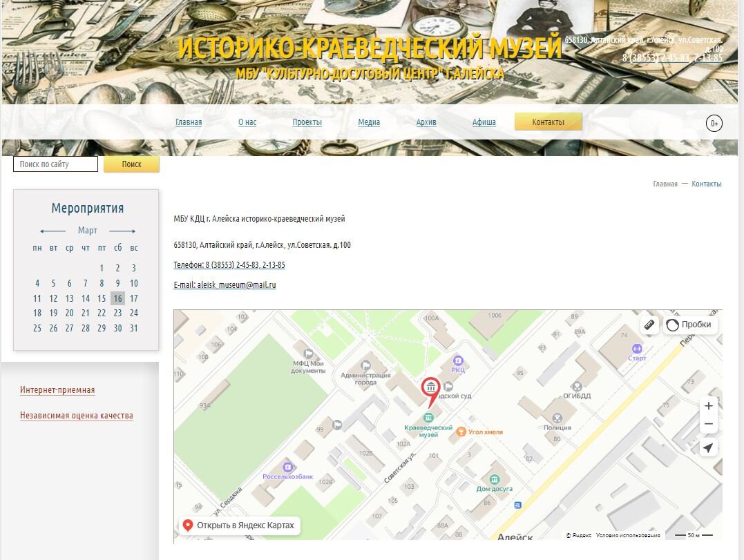Click the РКЦ marker icon on the map
Screen dimensions: 744x560
[457, 360]
